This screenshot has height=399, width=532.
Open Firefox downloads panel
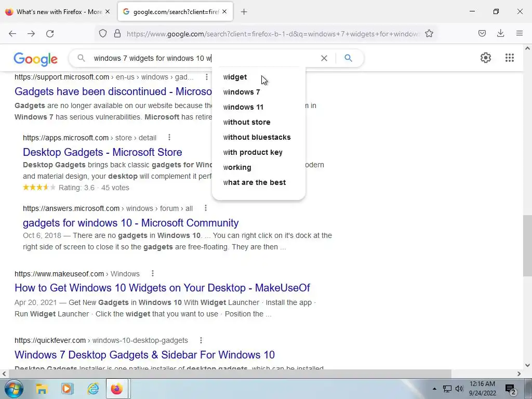coord(500,33)
